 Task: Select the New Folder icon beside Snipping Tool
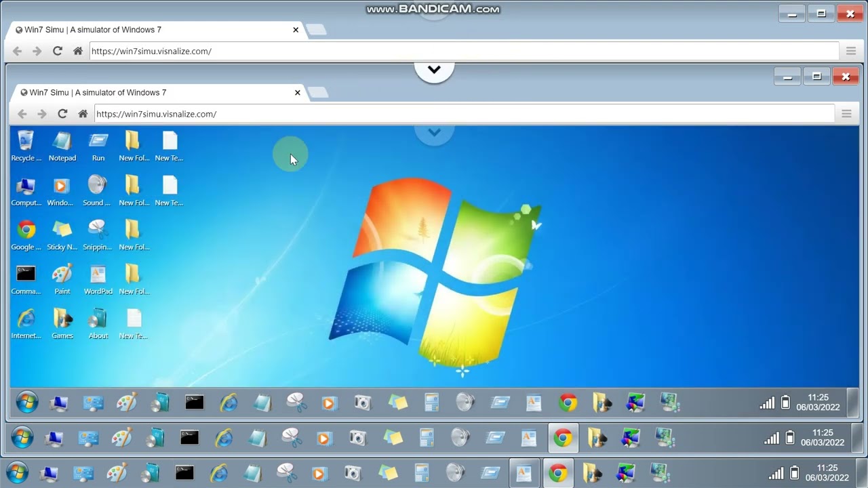click(134, 235)
